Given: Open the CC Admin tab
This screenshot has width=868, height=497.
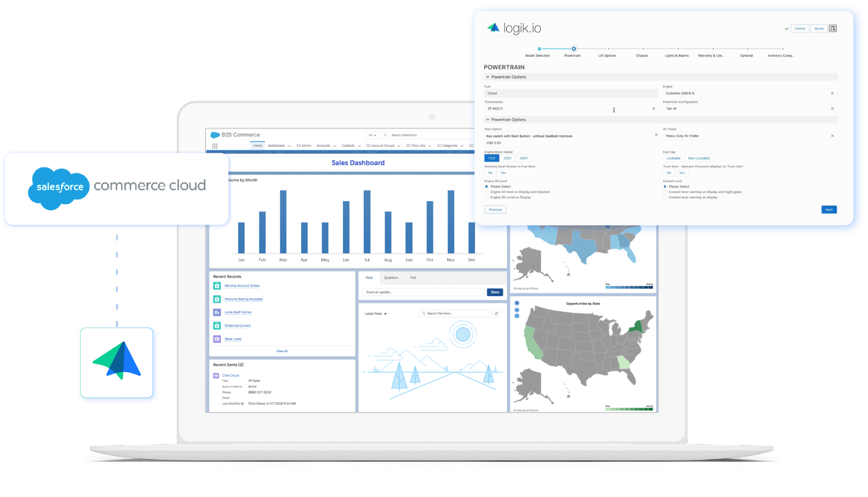Looking at the screenshot, I should [x=304, y=146].
